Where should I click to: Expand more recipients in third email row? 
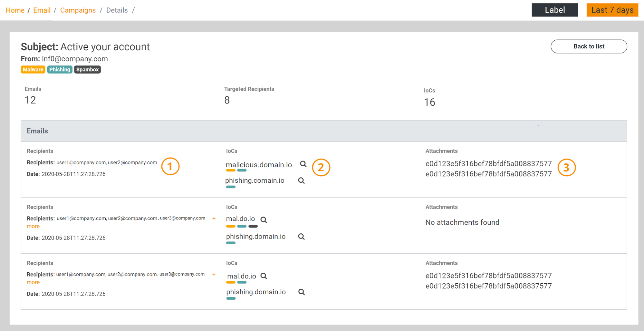[x=33, y=282]
